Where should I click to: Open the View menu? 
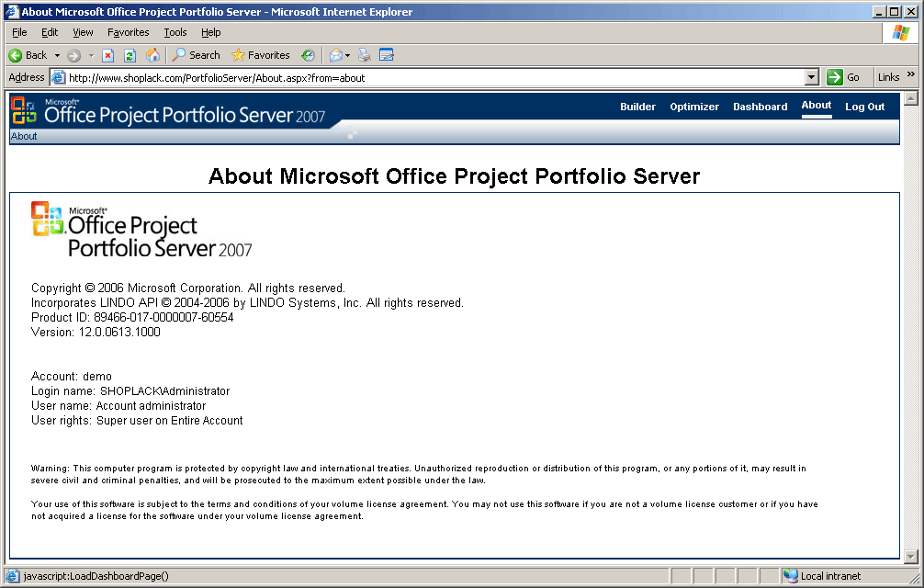pyautogui.click(x=83, y=32)
